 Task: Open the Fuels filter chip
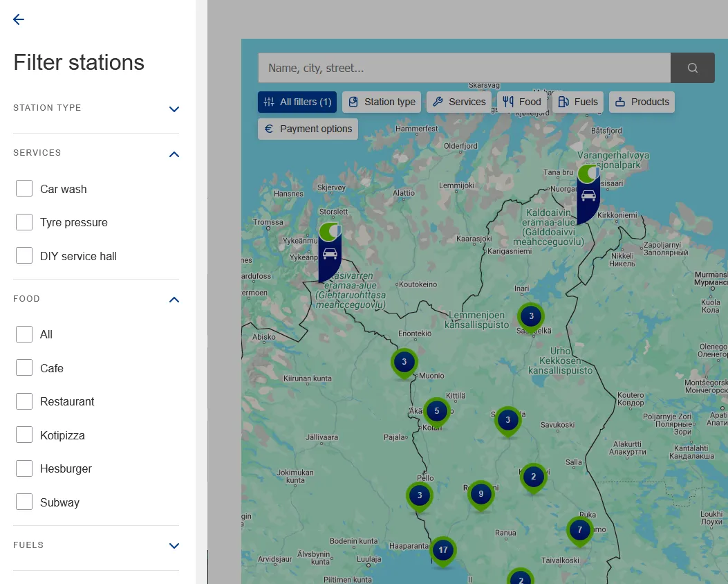[x=577, y=102]
